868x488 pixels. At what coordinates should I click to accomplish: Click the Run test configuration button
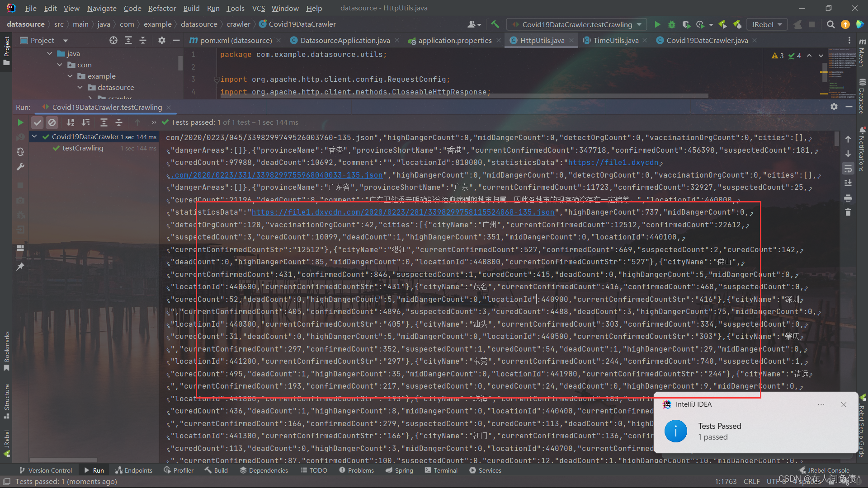[x=656, y=24]
